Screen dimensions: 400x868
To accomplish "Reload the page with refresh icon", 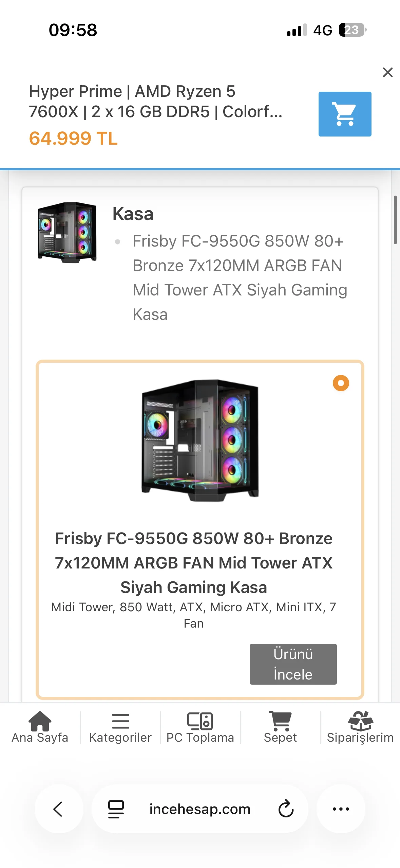I will [286, 809].
